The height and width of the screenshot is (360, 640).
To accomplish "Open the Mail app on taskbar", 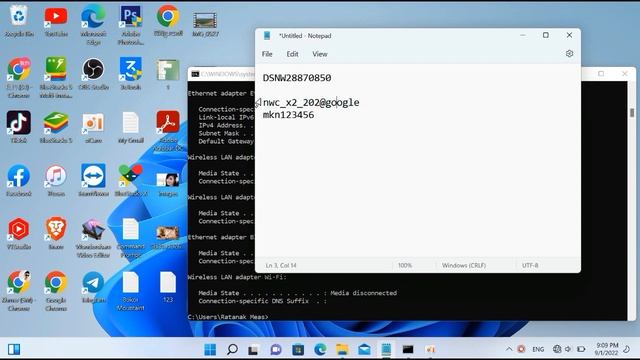I will click(x=364, y=349).
